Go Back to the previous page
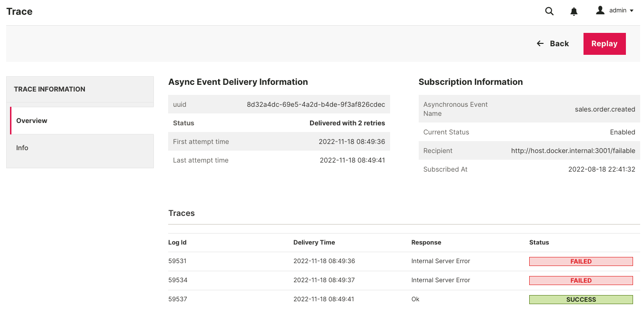This screenshot has height=317, width=644. click(x=553, y=44)
